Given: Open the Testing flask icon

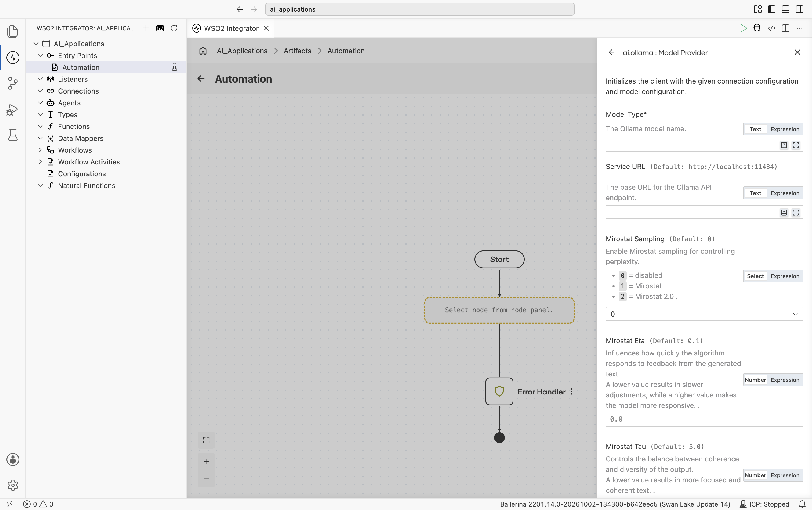Looking at the screenshot, I should [13, 135].
